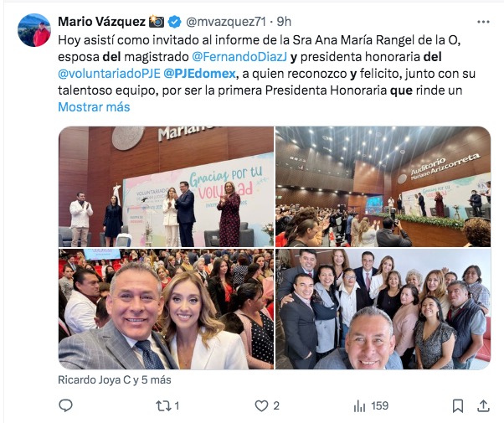The width and height of the screenshot is (504, 423).
Task: Share the tweet with the upload icon
Action: point(483,405)
